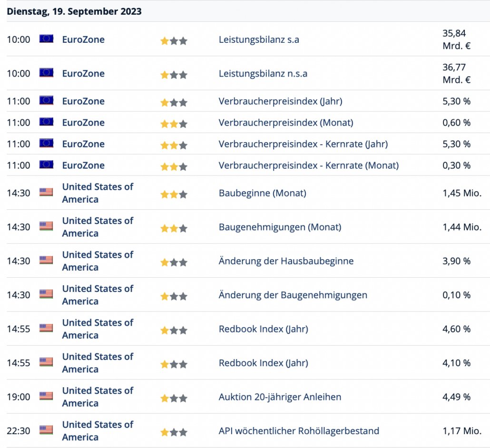
Task: Click the star rating for Baugenehmigungen (Monat)
Action: (174, 229)
